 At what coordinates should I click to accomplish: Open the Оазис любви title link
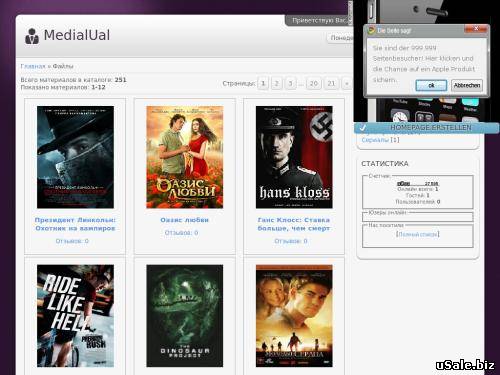[184, 220]
